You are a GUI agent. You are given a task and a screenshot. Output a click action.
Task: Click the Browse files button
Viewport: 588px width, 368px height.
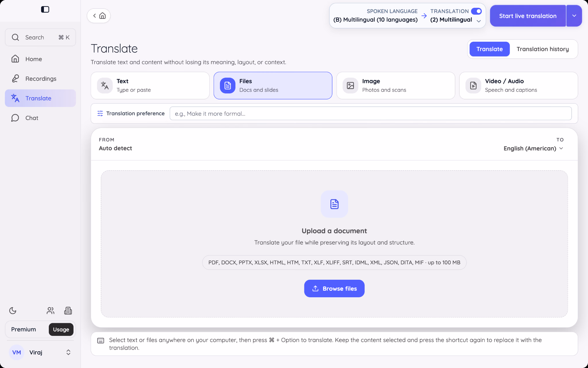[334, 288]
